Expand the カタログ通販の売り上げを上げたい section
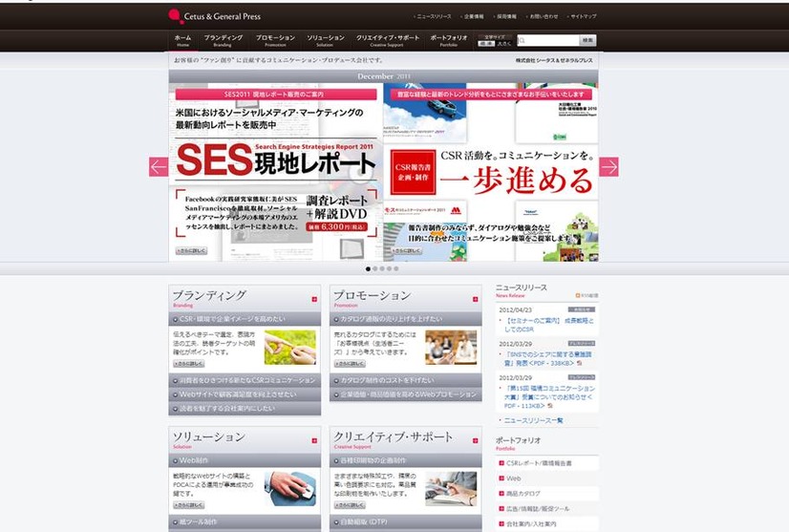 tap(406, 319)
